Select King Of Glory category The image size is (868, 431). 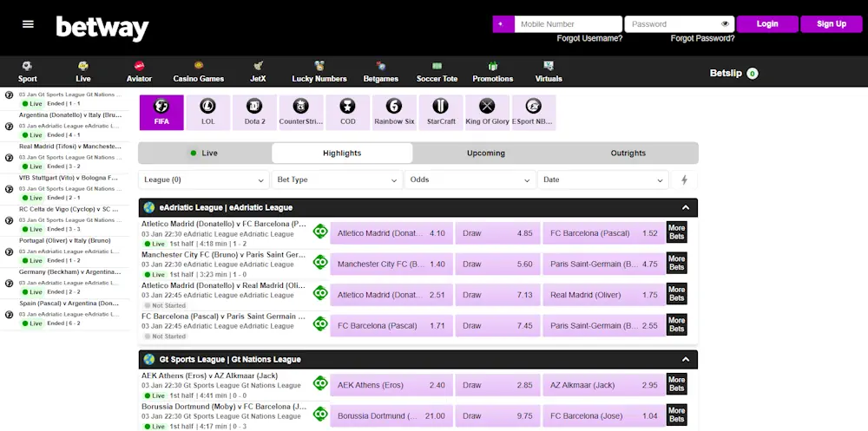tap(487, 113)
